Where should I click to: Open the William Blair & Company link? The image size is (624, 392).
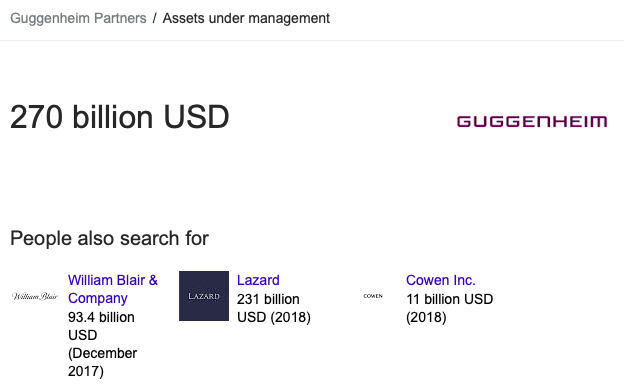tap(113, 289)
